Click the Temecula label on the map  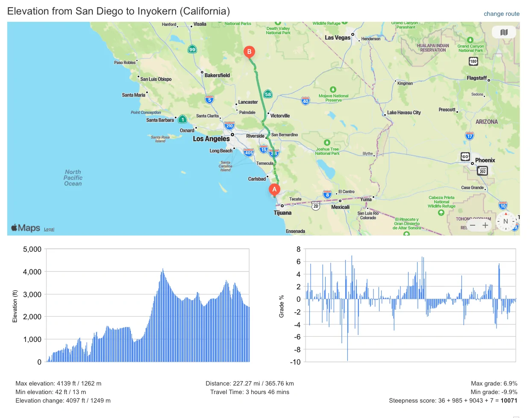click(x=265, y=163)
